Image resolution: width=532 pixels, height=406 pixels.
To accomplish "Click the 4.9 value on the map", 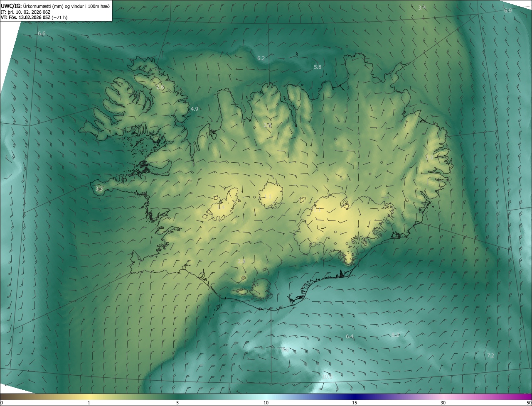I will tap(194, 109).
